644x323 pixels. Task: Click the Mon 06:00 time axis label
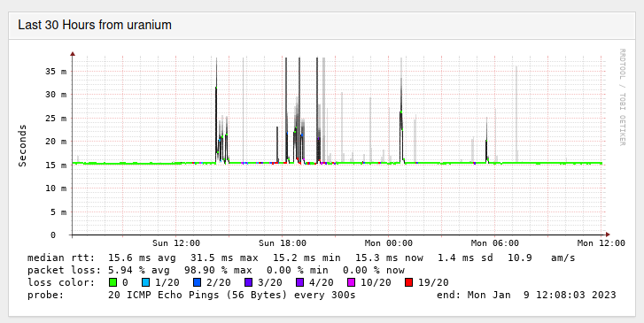(495, 243)
